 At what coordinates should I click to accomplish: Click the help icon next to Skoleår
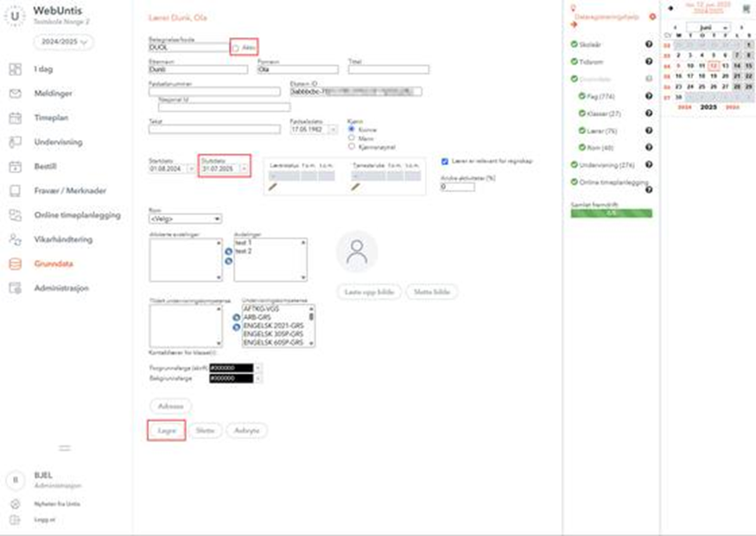click(x=648, y=43)
